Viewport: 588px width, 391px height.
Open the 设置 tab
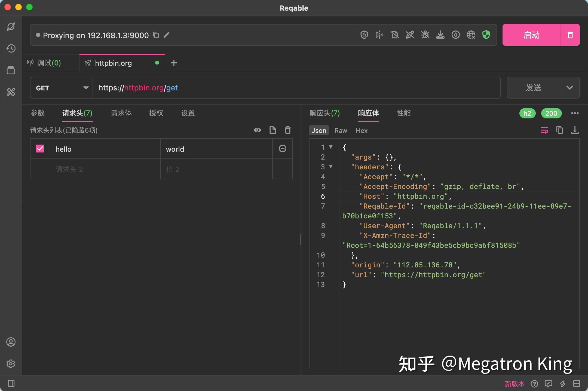188,113
